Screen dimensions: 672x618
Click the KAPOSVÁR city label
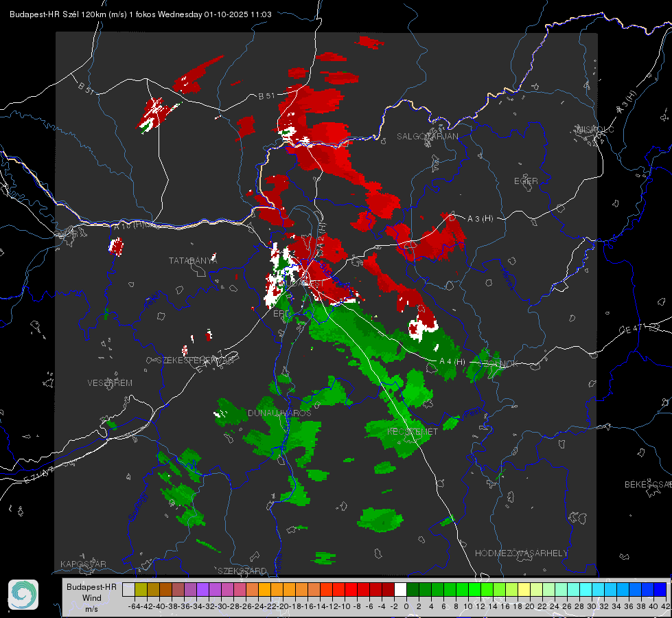[x=83, y=564]
